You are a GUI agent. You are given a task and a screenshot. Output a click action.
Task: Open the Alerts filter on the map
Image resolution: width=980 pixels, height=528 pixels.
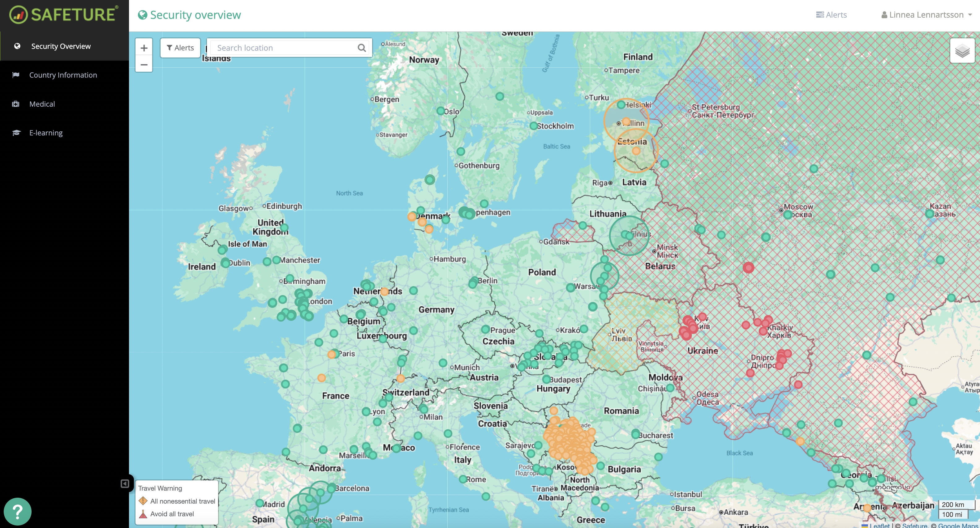coord(179,48)
